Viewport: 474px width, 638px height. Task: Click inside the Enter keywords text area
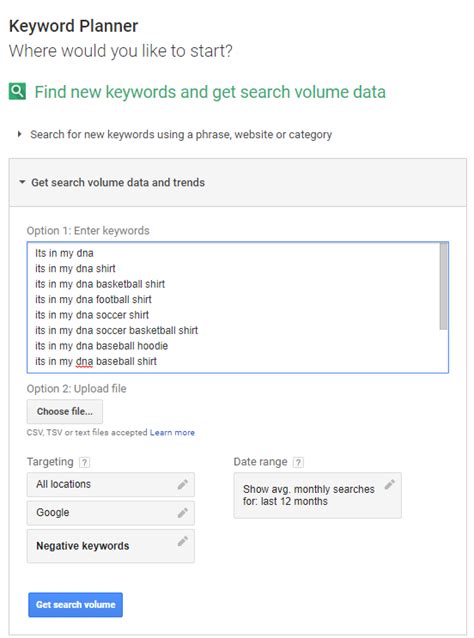point(238,307)
